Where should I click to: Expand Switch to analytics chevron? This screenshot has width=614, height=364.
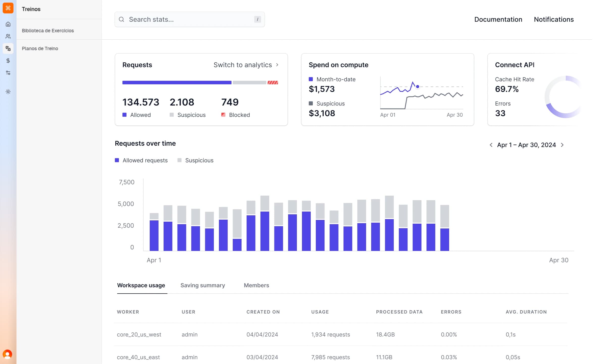click(277, 65)
